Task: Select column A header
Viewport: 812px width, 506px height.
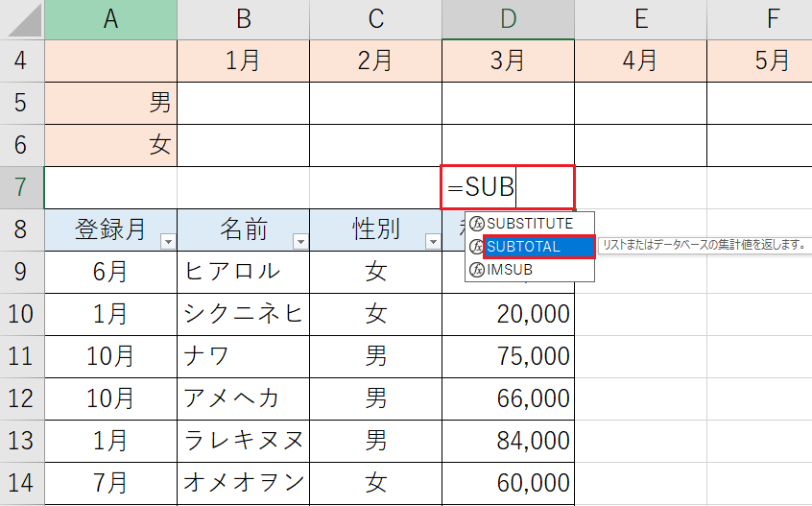Action: [110, 19]
